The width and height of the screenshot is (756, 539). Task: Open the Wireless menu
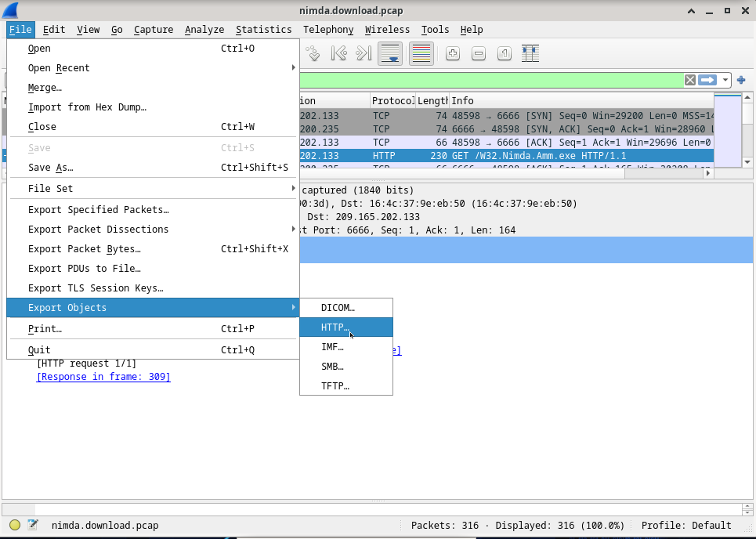point(387,30)
